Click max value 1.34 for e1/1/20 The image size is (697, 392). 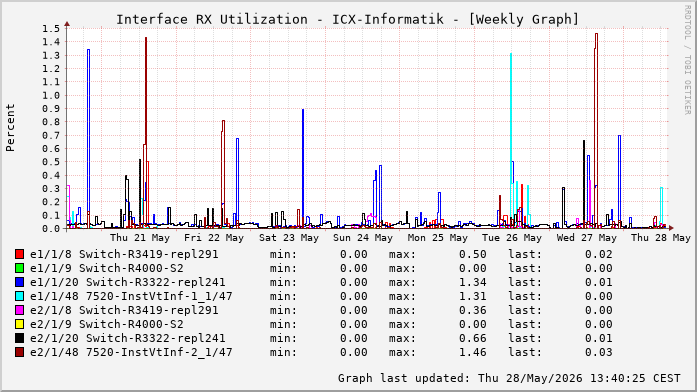click(473, 282)
